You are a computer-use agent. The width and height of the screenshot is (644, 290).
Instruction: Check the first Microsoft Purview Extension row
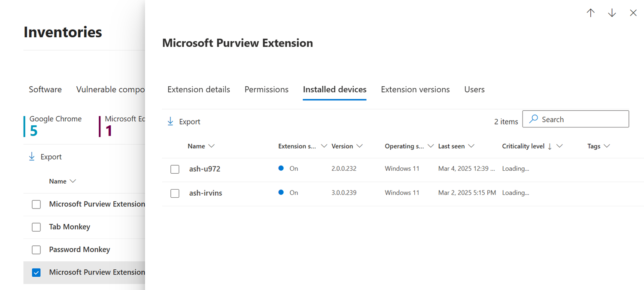[36, 204]
